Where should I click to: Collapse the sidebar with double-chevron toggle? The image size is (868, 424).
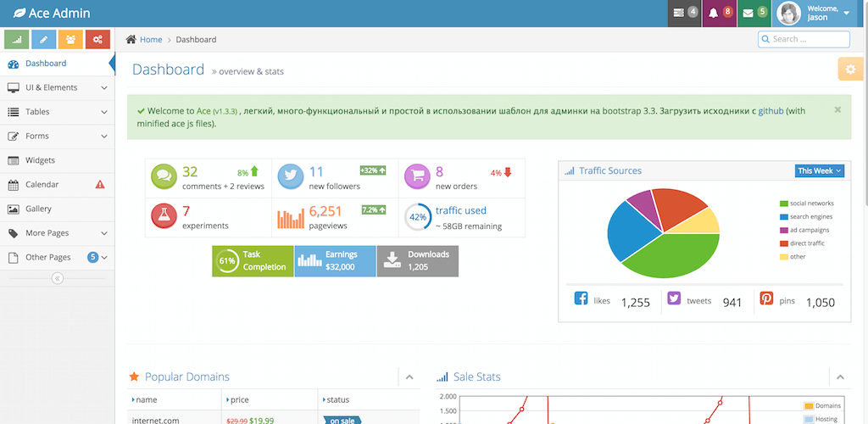click(58, 278)
